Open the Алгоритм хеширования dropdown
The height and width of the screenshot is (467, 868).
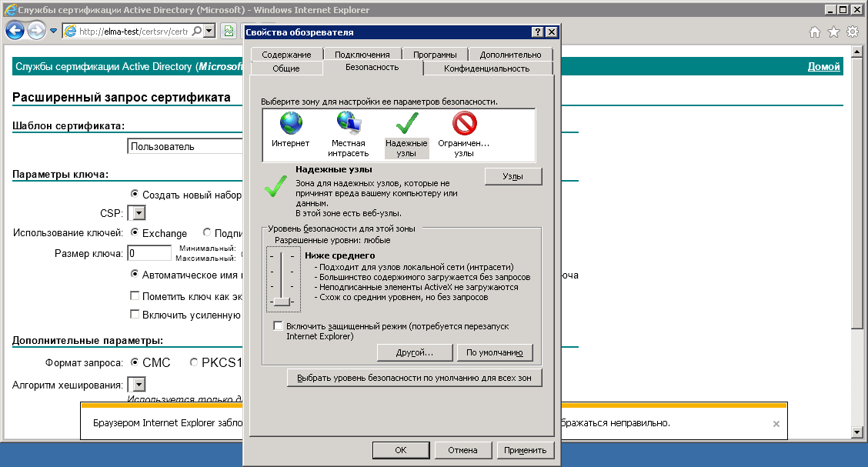pos(136,385)
